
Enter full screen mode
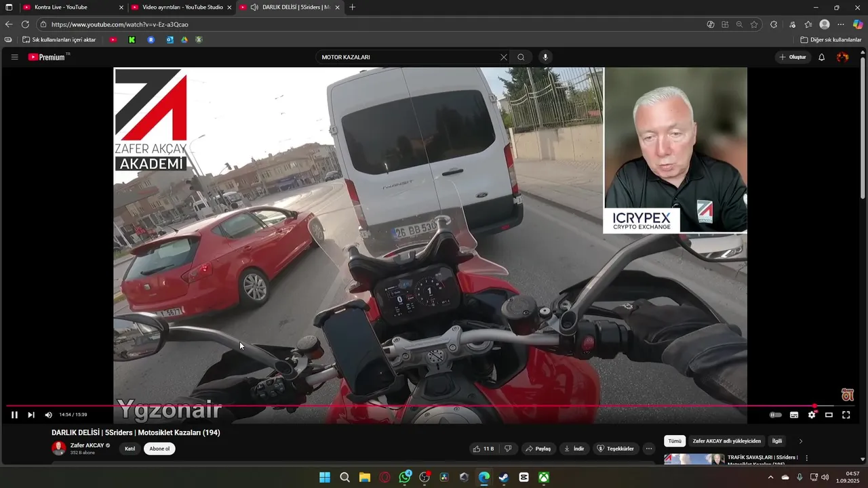(x=846, y=415)
